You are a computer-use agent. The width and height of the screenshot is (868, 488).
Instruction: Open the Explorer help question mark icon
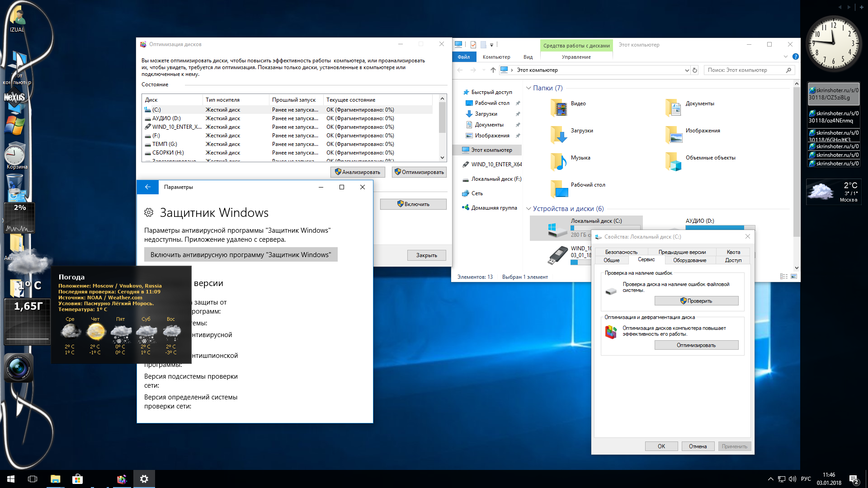point(796,56)
